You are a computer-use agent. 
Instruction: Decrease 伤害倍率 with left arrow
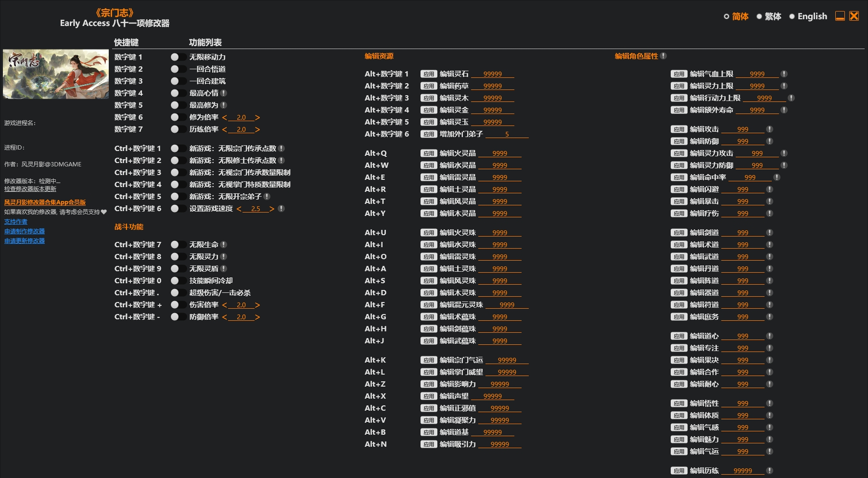225,305
